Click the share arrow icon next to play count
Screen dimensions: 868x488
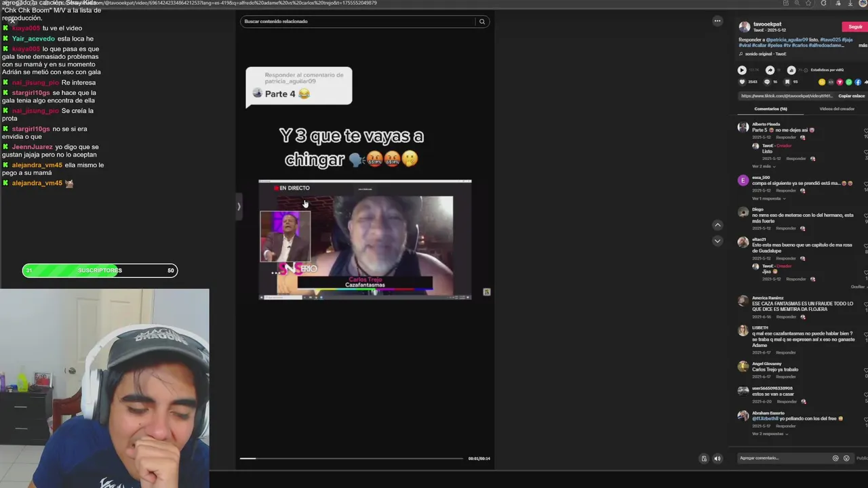click(770, 70)
